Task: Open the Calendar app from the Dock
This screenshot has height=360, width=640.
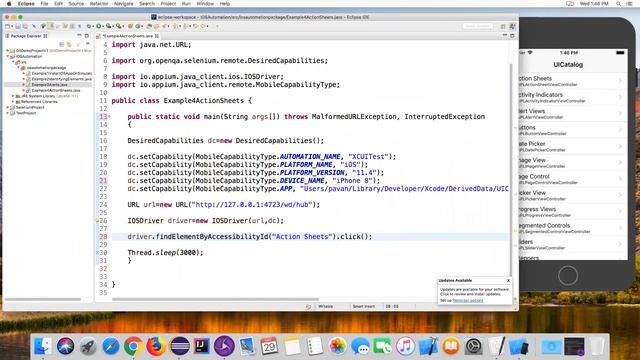Action: click(x=269, y=346)
